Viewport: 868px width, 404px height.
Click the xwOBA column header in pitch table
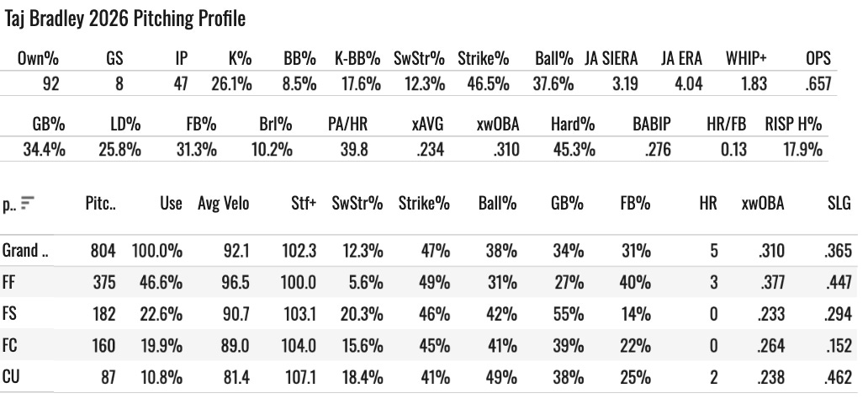(763, 204)
